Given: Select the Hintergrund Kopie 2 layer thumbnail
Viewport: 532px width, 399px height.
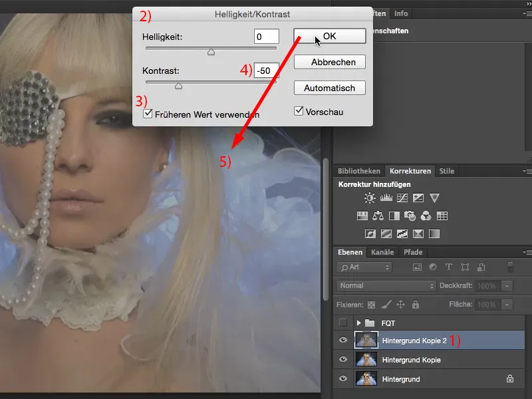Looking at the screenshot, I should (366, 340).
